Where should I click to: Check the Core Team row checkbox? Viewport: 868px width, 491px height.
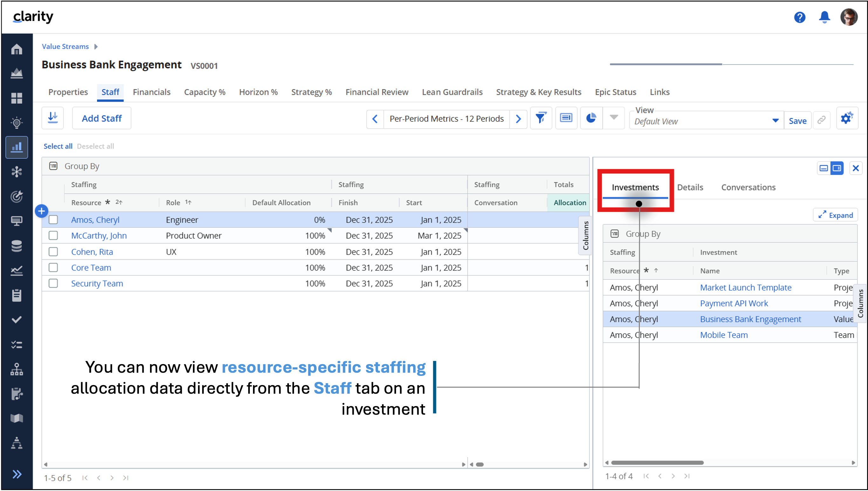(53, 267)
